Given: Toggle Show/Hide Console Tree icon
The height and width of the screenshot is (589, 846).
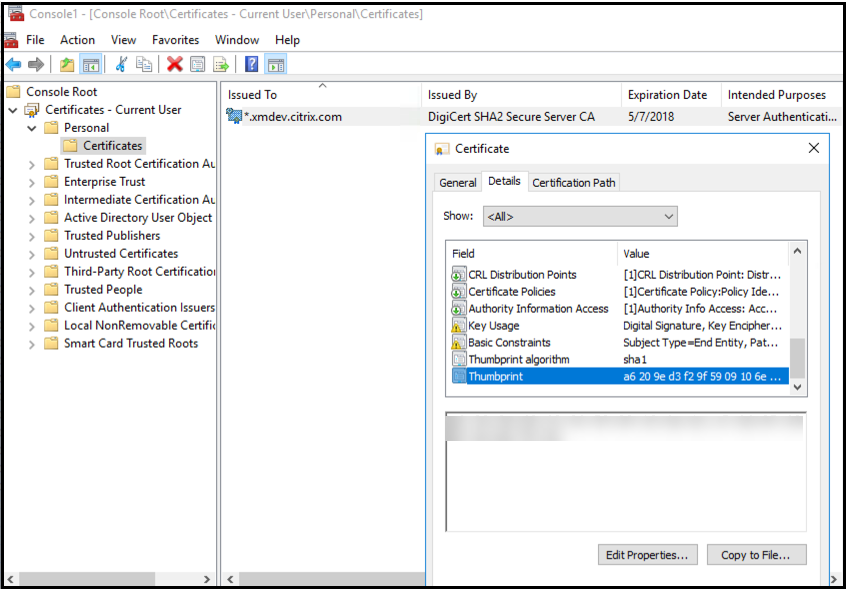Looking at the screenshot, I should coord(91,65).
